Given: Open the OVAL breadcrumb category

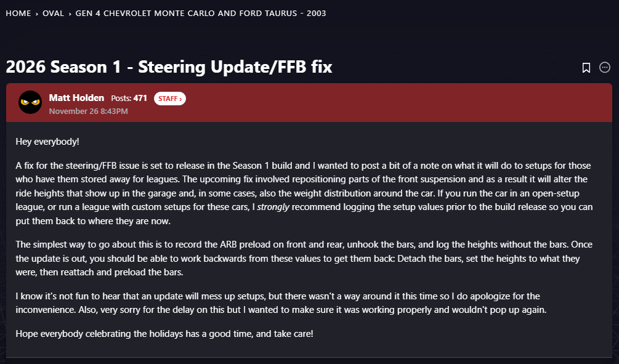Looking at the screenshot, I should (54, 13).
